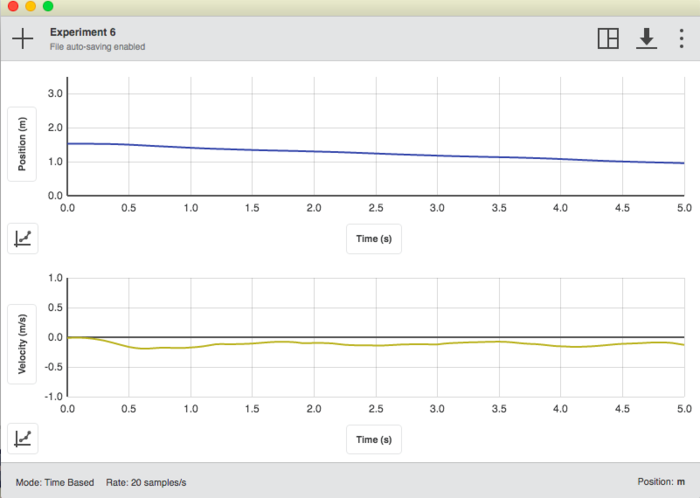This screenshot has width=700, height=498.
Task: Open the three-dot more options menu
Action: [682, 39]
